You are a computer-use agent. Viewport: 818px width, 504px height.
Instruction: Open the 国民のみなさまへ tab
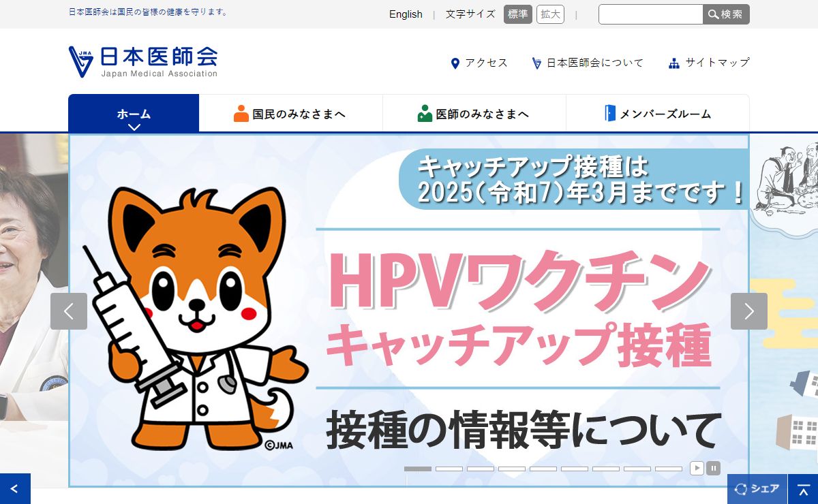[x=290, y=114]
